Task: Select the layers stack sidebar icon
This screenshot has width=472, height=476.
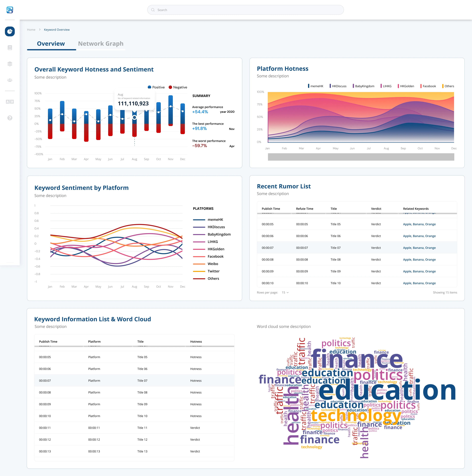Action: 10,64
